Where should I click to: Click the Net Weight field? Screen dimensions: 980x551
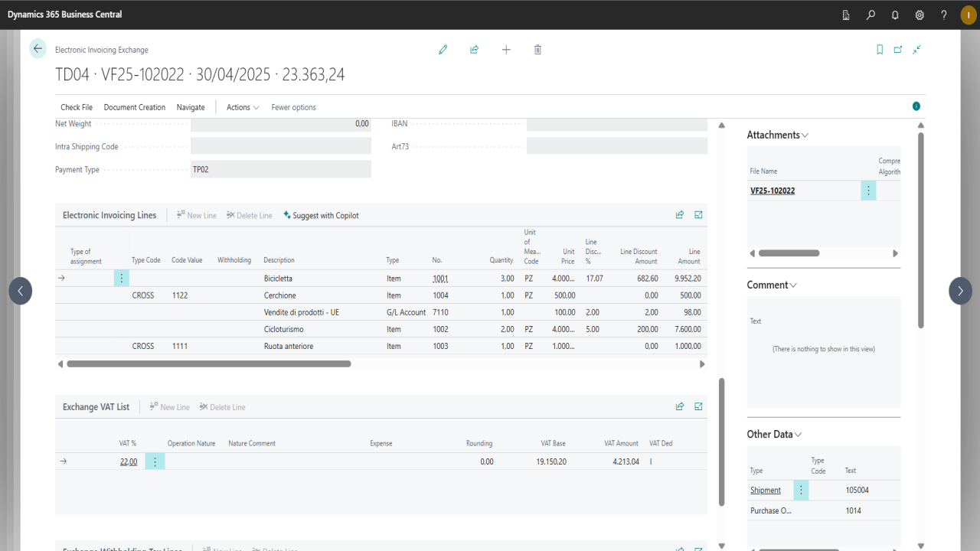281,123
